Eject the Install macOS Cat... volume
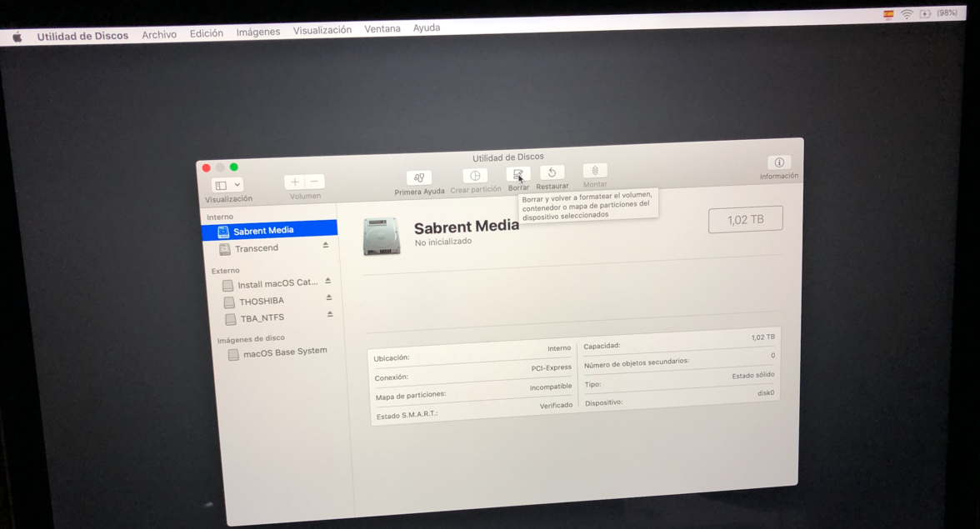Screen dimensions: 980x529 point(328,281)
